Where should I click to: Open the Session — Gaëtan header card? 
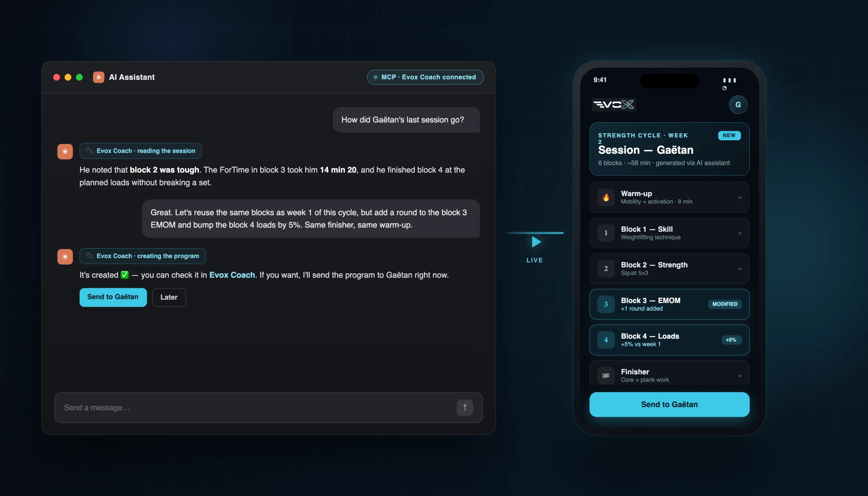669,149
